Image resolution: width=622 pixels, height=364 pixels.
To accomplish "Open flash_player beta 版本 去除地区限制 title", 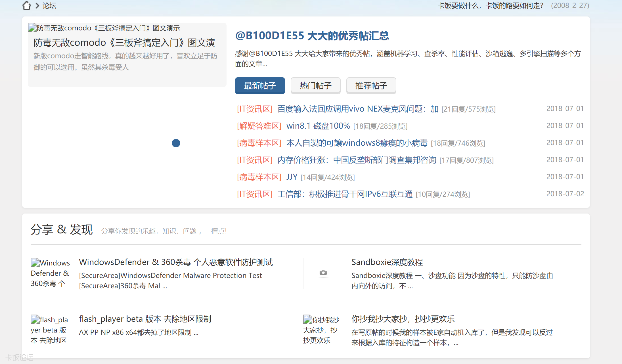I will (145, 319).
